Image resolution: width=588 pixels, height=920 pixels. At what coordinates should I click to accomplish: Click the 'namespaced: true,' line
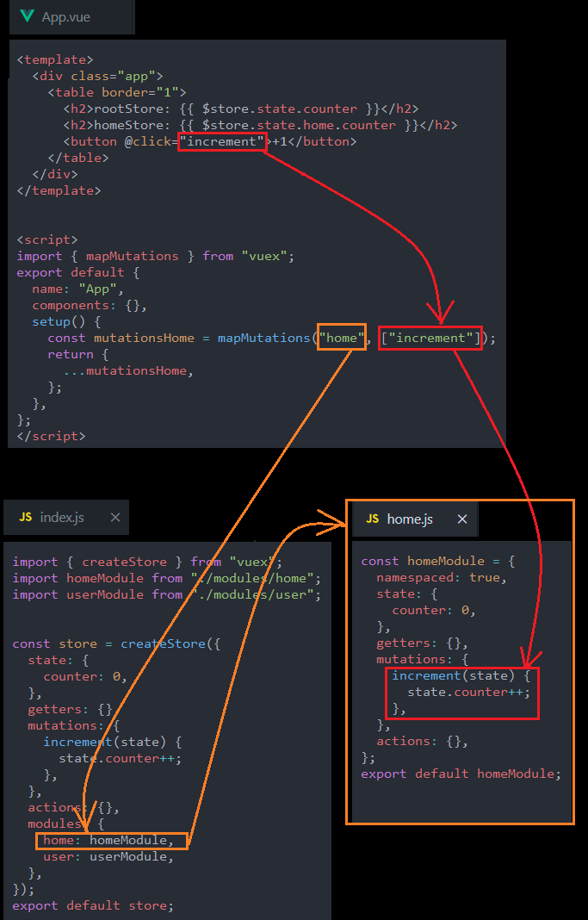(442, 577)
